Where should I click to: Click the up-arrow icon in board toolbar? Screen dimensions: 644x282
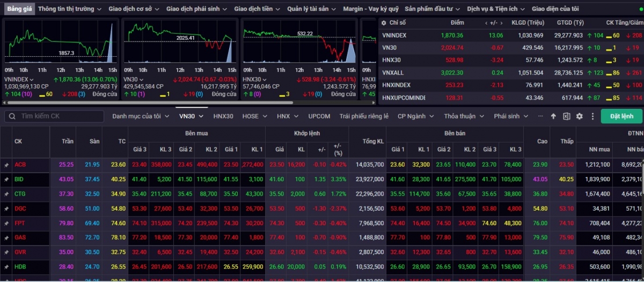[554, 116]
